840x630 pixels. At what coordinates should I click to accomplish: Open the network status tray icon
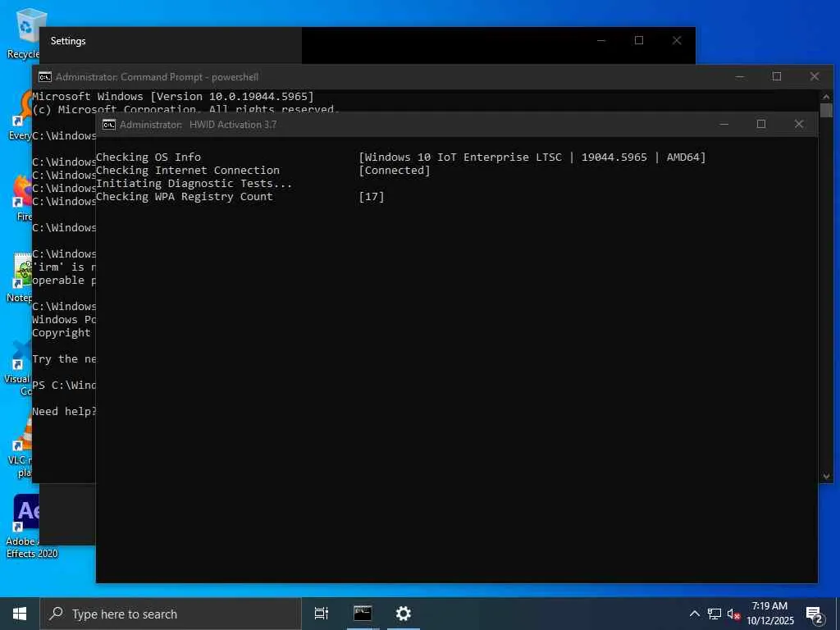click(x=714, y=614)
